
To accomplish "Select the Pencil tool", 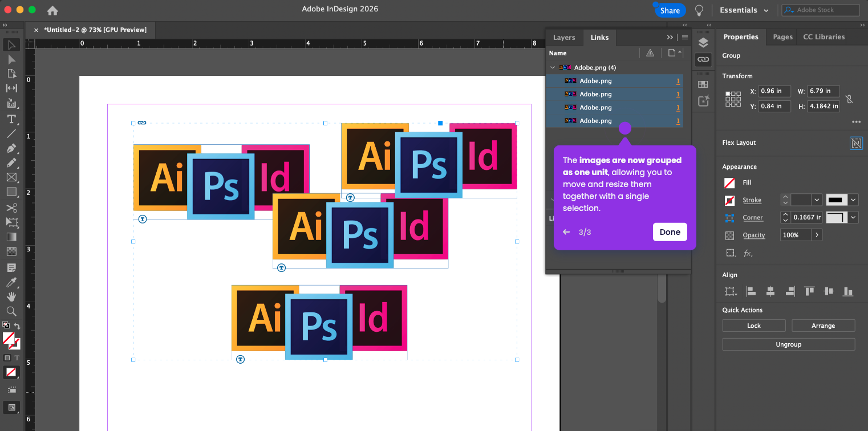I will pos(11,163).
